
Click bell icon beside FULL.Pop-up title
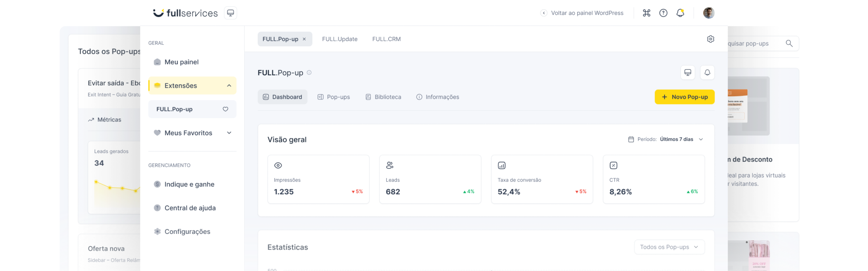coord(707,73)
